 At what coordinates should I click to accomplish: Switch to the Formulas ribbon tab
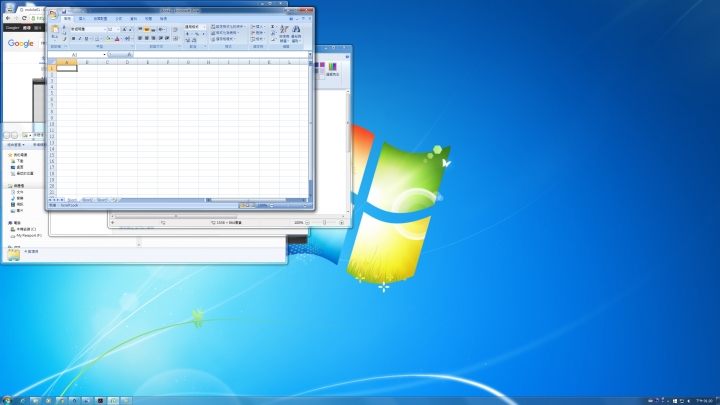[118, 18]
